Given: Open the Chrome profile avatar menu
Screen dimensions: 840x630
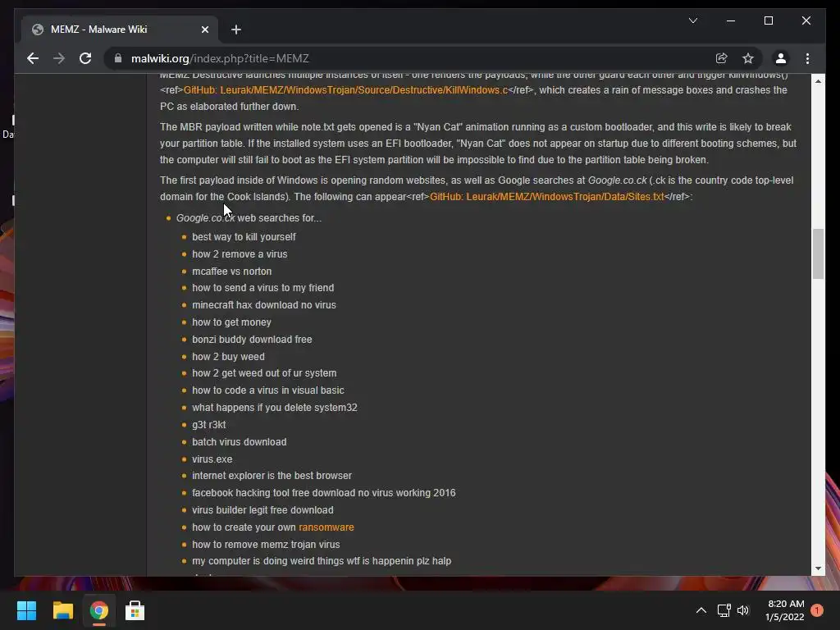Looking at the screenshot, I should [x=781, y=58].
